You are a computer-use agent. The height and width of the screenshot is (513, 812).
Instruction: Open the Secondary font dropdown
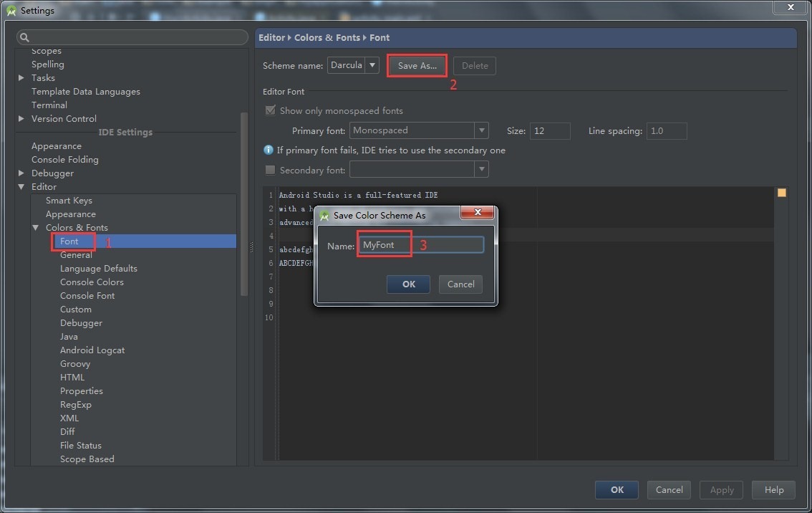click(481, 170)
